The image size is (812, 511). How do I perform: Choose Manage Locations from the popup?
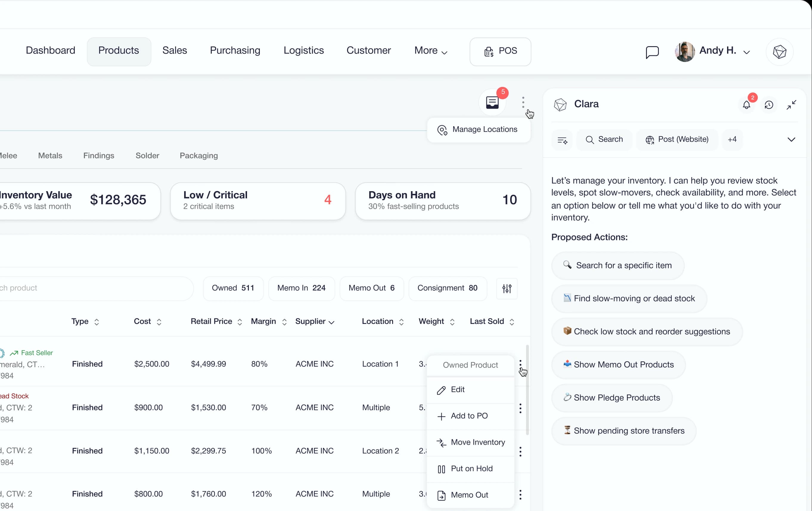(x=479, y=130)
